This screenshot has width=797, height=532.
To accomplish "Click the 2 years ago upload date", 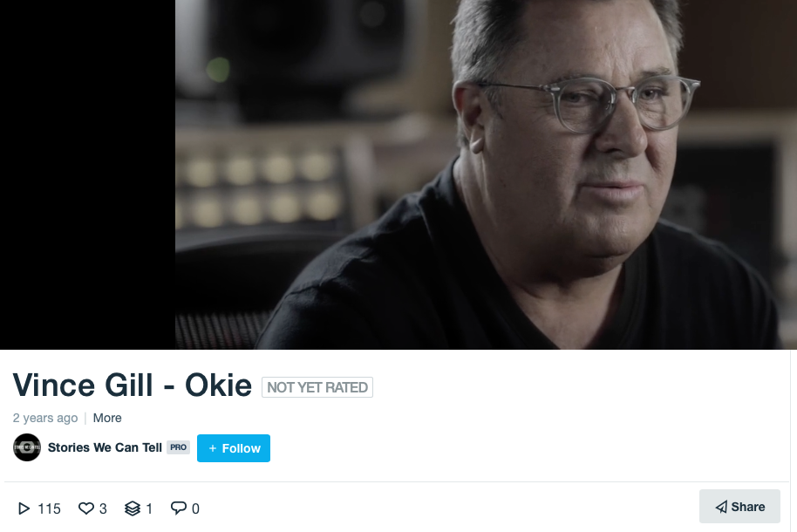I will [45, 418].
